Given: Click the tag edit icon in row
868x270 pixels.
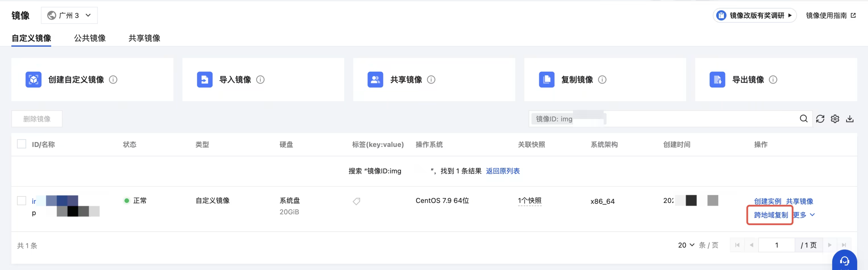Looking at the screenshot, I should click(x=356, y=201).
